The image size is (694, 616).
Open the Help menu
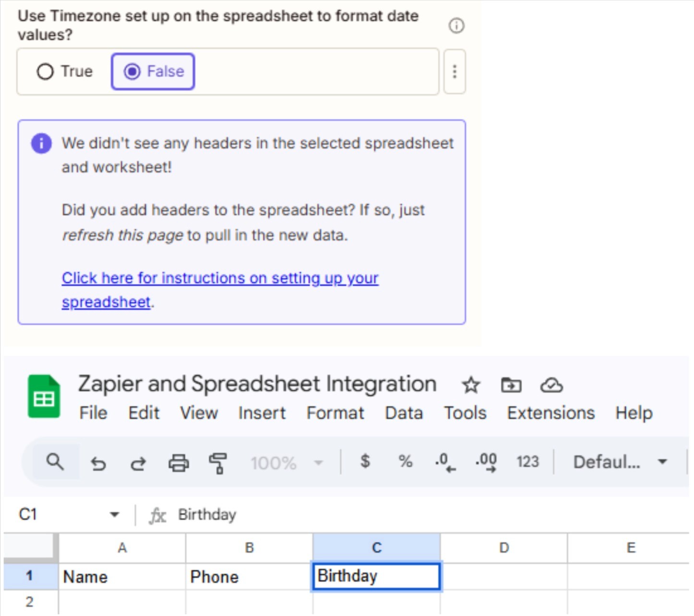(x=634, y=413)
